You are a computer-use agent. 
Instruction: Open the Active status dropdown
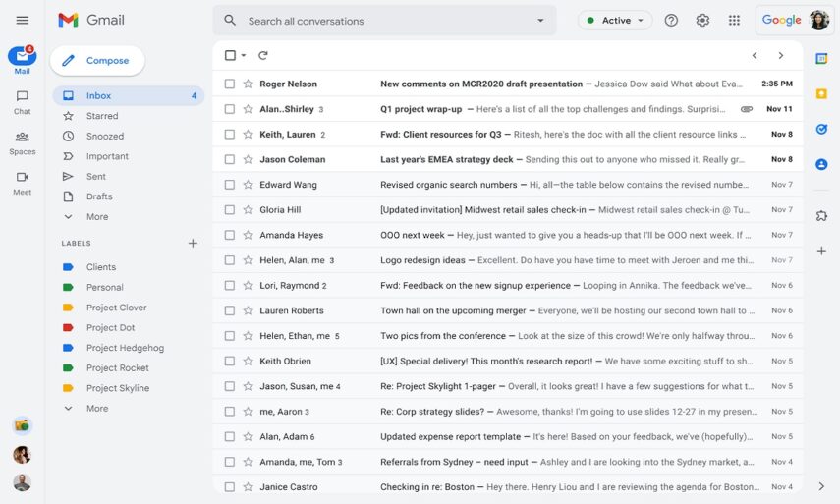coord(615,20)
